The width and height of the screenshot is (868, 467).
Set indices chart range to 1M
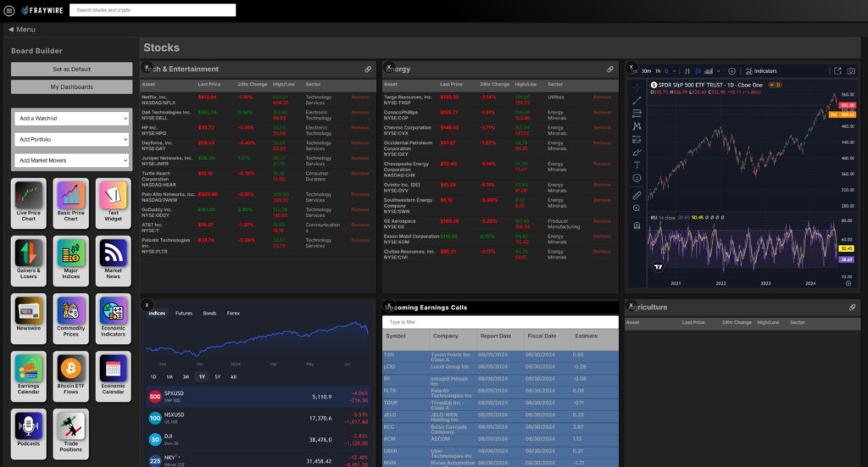pyautogui.click(x=170, y=377)
